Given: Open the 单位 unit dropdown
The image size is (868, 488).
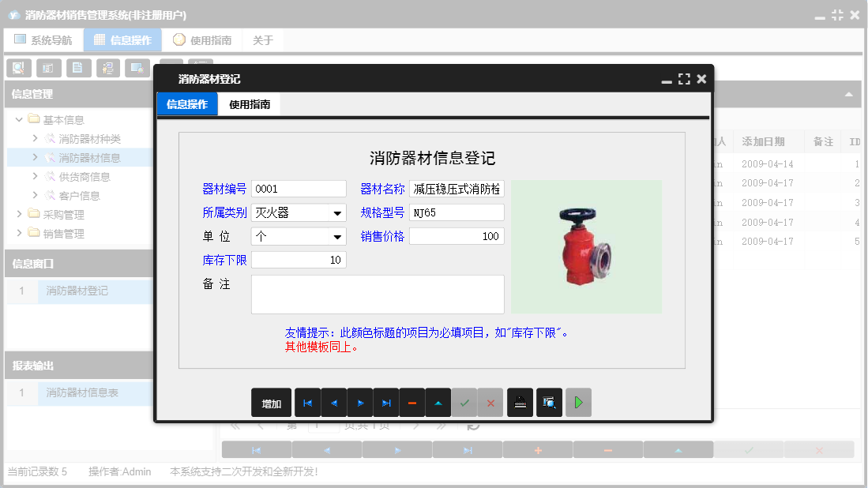Looking at the screenshot, I should 338,235.
